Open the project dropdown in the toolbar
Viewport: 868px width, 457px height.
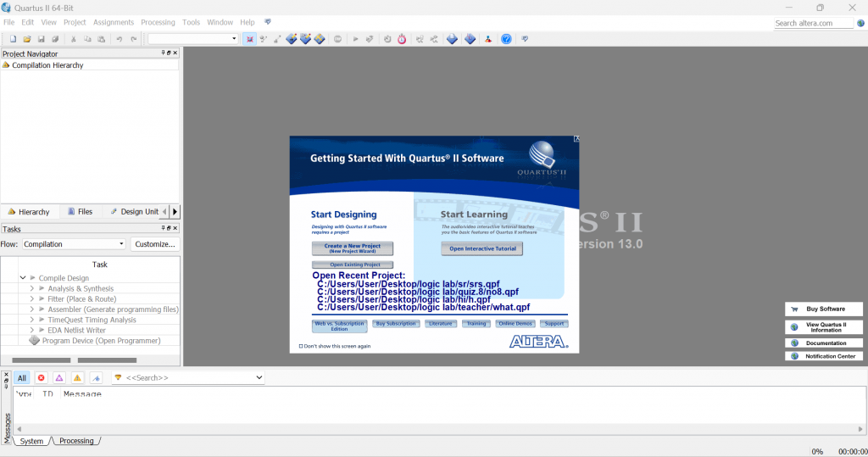[x=192, y=39]
